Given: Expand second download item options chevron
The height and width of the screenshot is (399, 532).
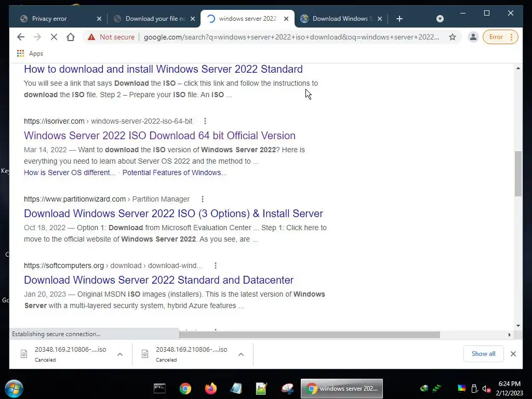Looking at the screenshot, I should point(241,354).
